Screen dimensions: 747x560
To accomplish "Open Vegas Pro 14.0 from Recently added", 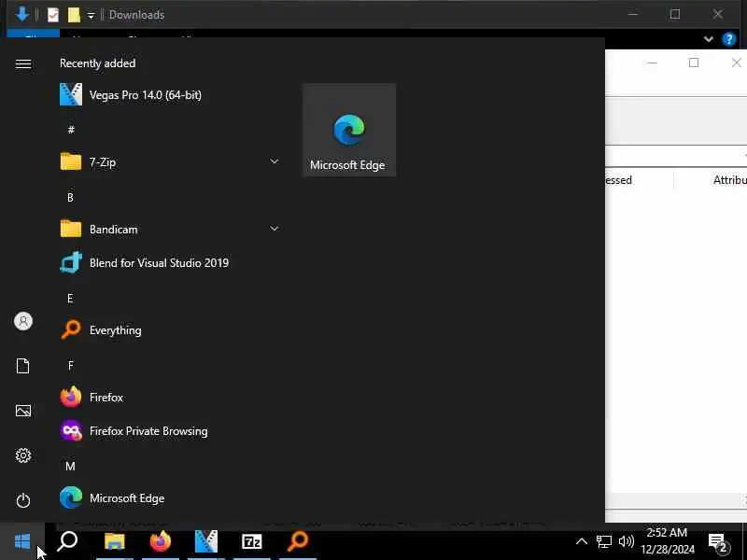I will (x=169, y=95).
